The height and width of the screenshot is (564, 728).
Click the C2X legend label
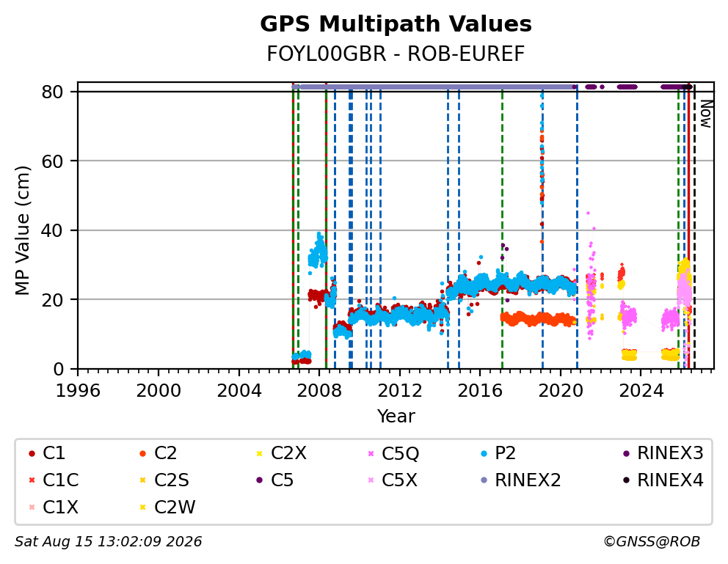click(288, 453)
